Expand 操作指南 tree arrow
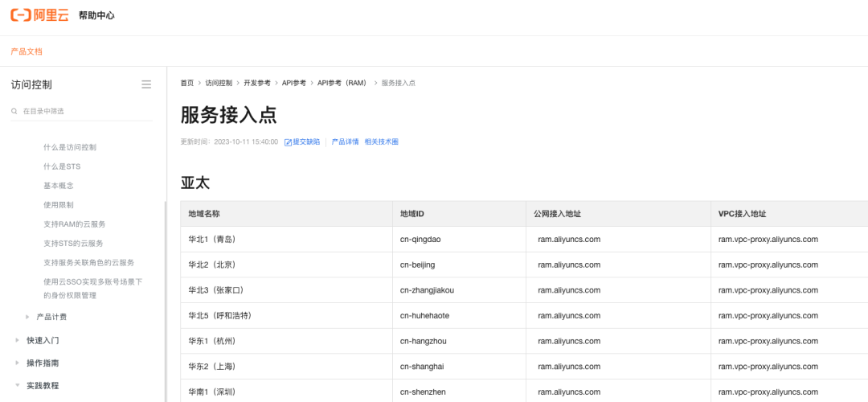Viewport: 868px width, 402px height. 17,363
